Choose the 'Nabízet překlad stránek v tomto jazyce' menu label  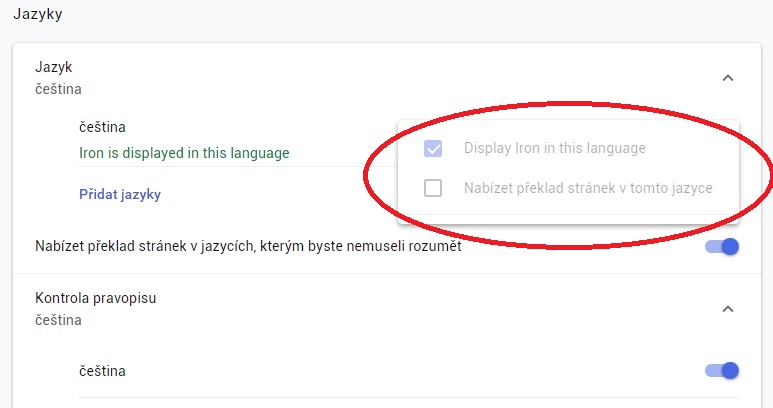click(588, 187)
